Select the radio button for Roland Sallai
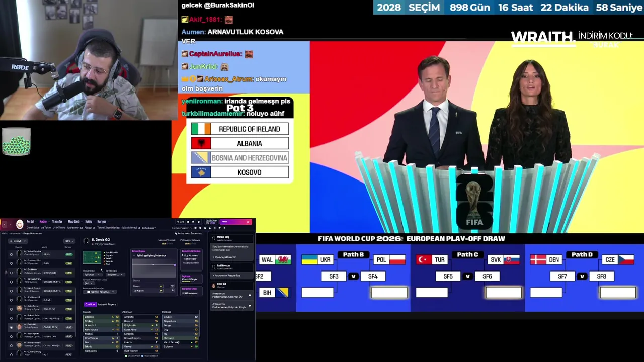 click(11, 318)
